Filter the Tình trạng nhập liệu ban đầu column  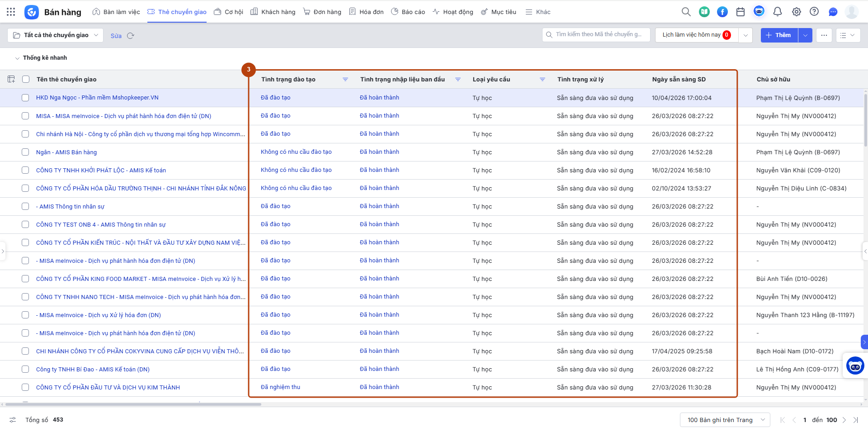tap(458, 79)
